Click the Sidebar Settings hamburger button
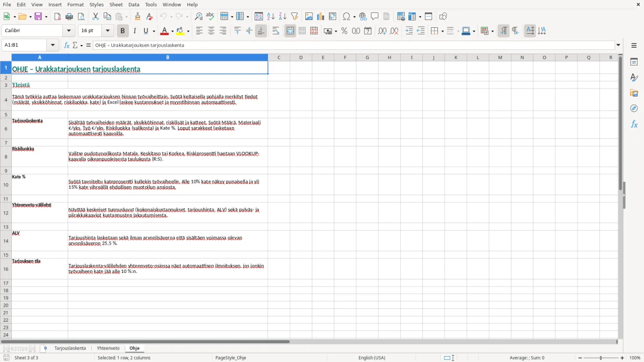 pyautogui.click(x=634, y=45)
